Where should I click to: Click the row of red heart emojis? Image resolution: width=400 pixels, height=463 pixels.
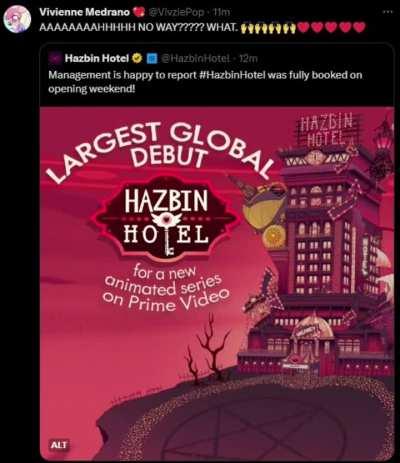pos(331,27)
